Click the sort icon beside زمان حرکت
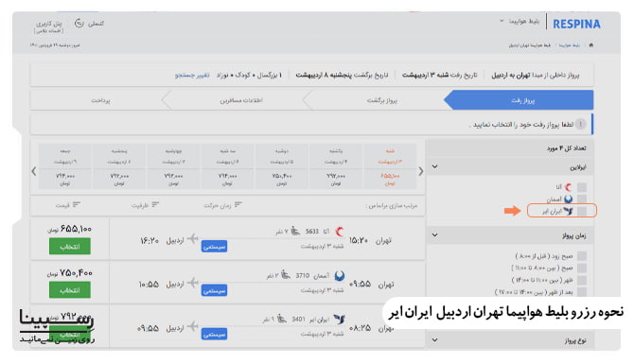The image size is (634, 364). (x=238, y=205)
